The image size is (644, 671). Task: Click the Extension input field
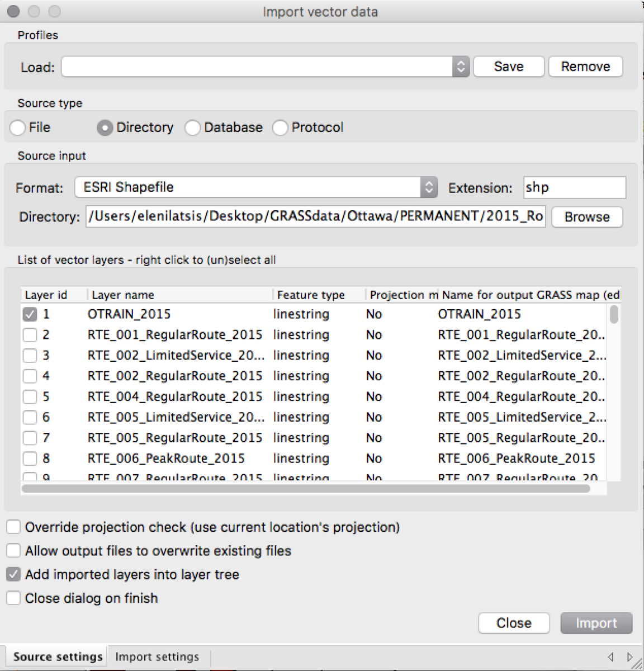(574, 187)
